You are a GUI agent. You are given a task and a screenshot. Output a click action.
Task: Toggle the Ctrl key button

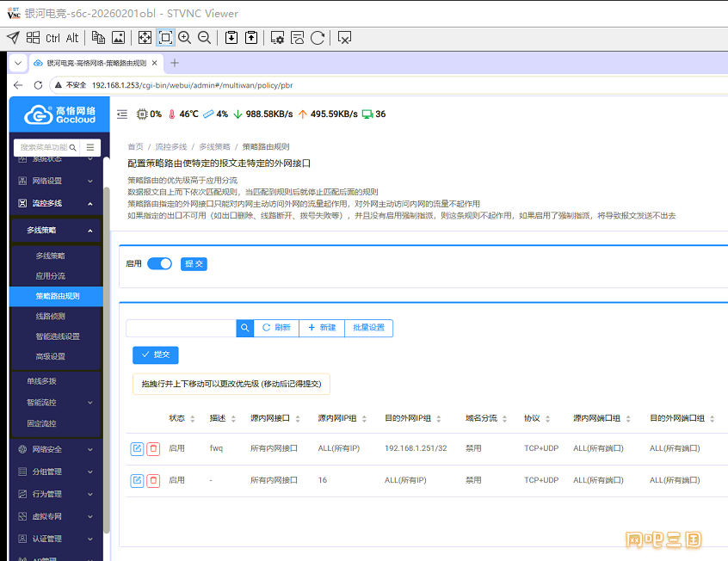point(53,38)
